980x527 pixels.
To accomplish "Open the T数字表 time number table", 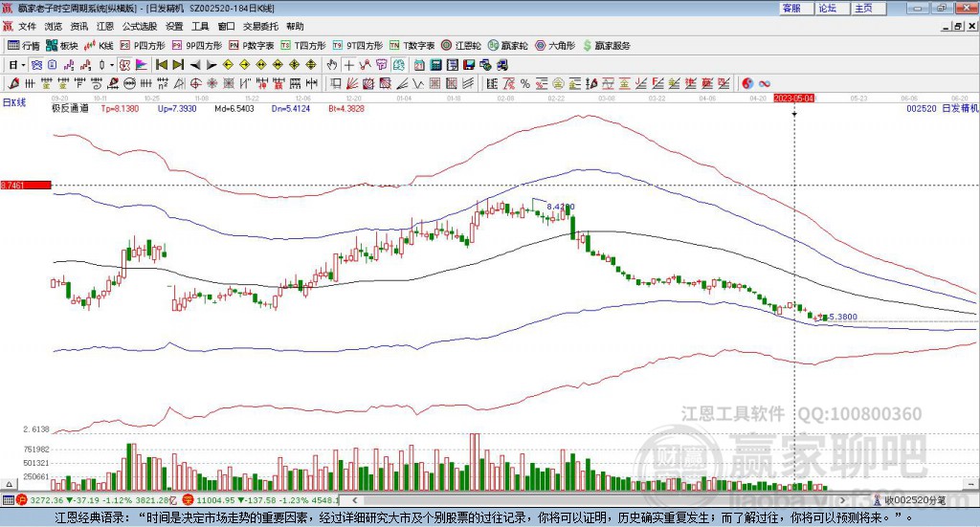I will pos(412,46).
